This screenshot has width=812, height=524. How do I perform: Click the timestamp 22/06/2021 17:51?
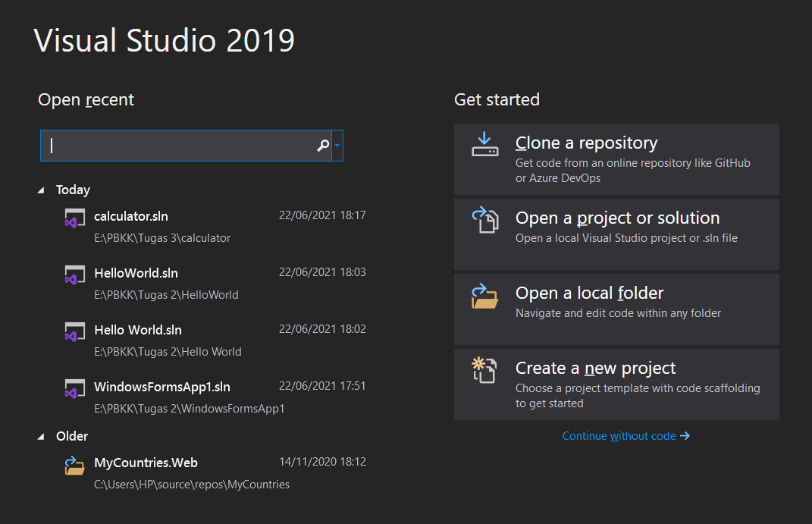322,386
